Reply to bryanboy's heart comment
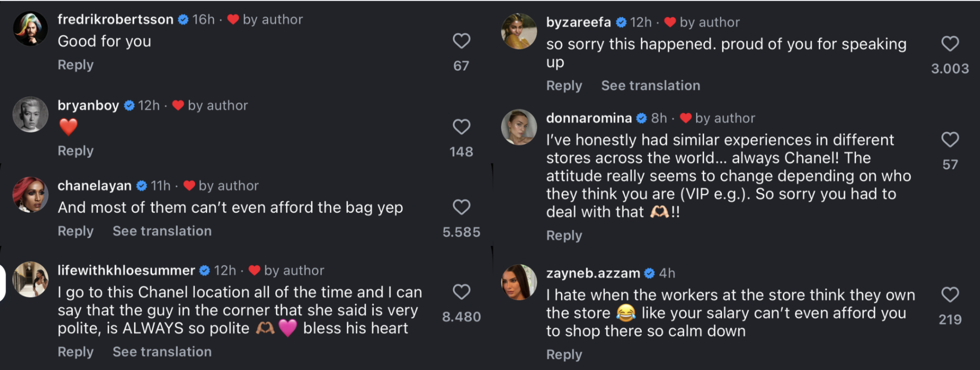The image size is (980, 370). 76,151
